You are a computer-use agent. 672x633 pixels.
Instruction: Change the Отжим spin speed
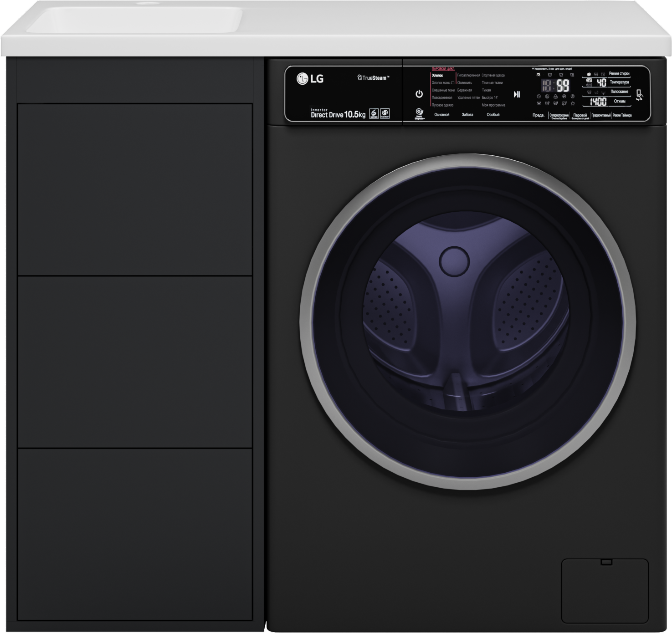tap(619, 101)
